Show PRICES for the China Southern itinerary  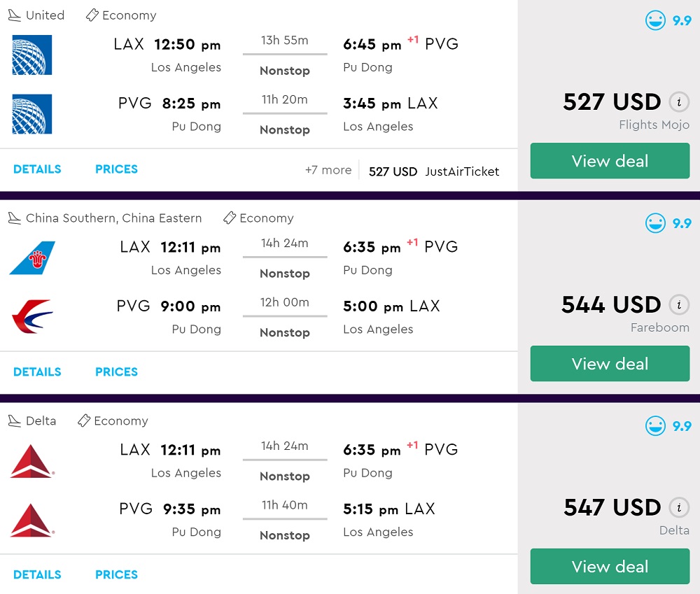116,372
